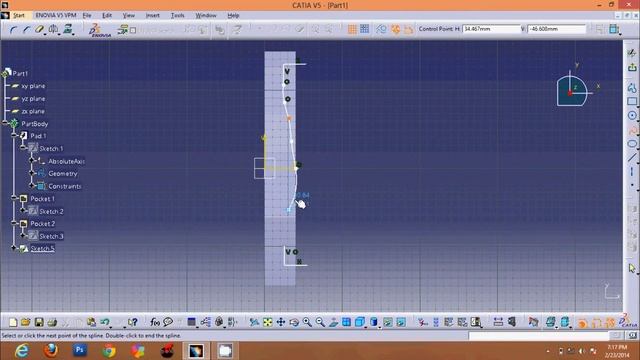
Task: Click the Zoom Out magnifier
Action: pyautogui.click(x=320, y=322)
